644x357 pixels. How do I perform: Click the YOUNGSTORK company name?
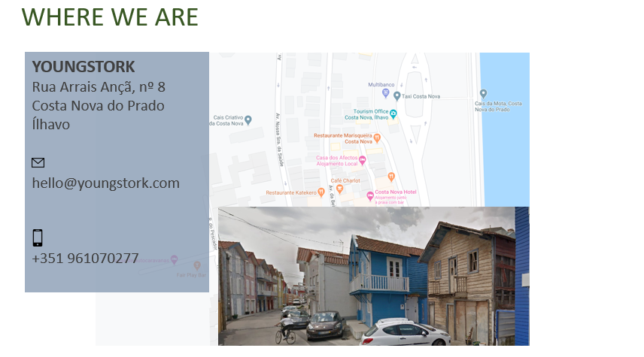click(x=84, y=66)
